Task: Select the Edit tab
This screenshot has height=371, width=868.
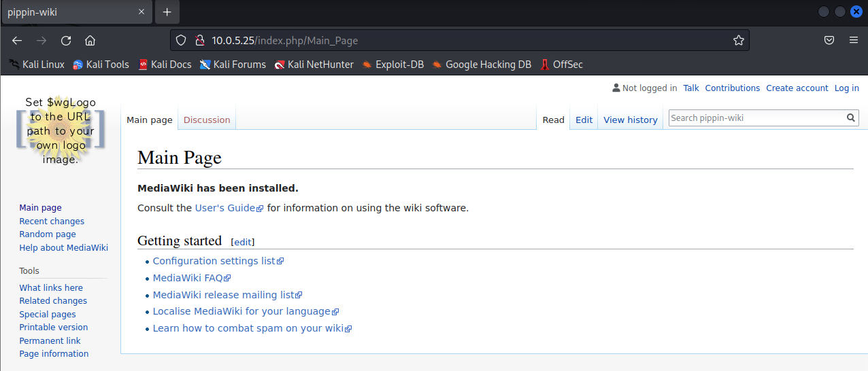Action: click(584, 120)
